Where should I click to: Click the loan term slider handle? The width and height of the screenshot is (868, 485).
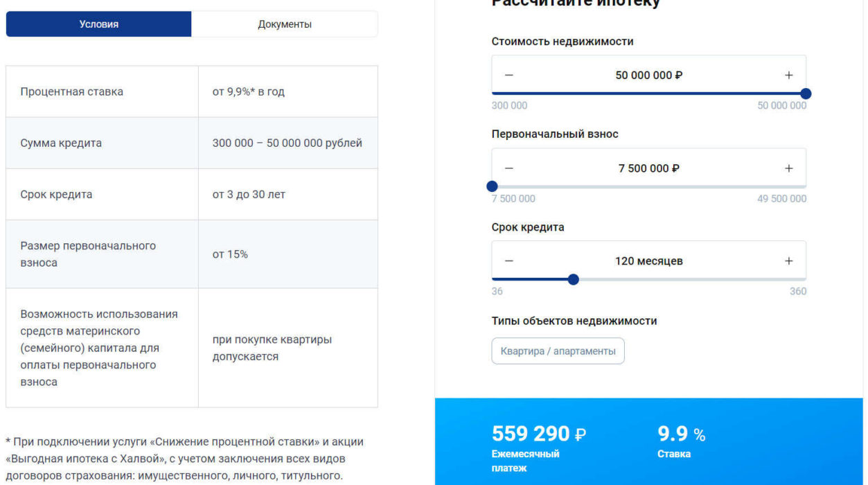(573, 279)
